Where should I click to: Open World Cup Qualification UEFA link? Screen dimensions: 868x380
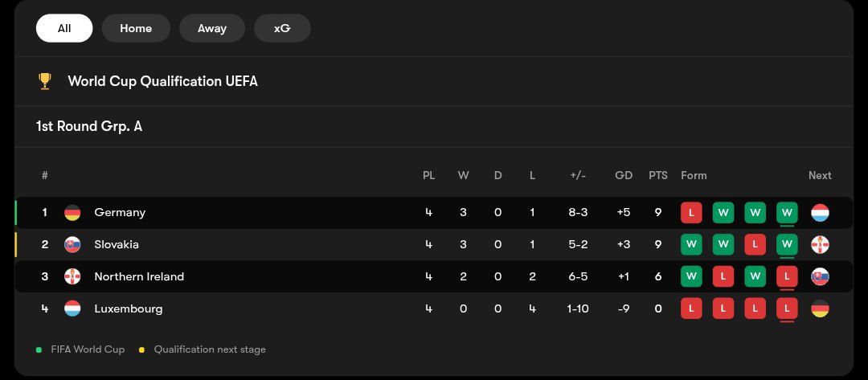pos(162,81)
